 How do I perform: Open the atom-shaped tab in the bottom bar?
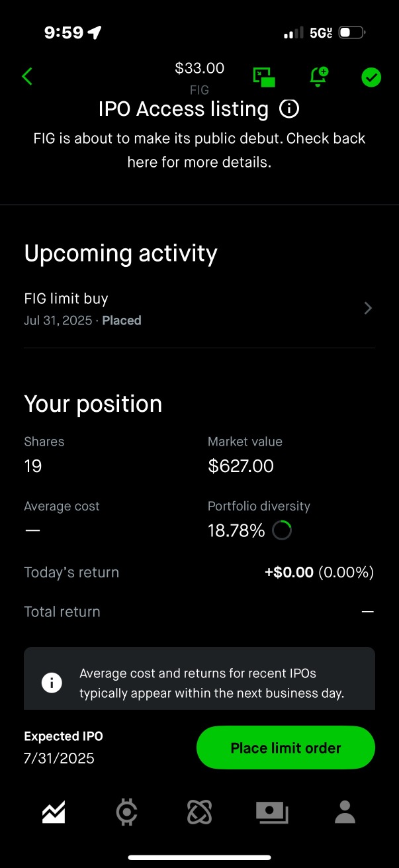coord(199,812)
